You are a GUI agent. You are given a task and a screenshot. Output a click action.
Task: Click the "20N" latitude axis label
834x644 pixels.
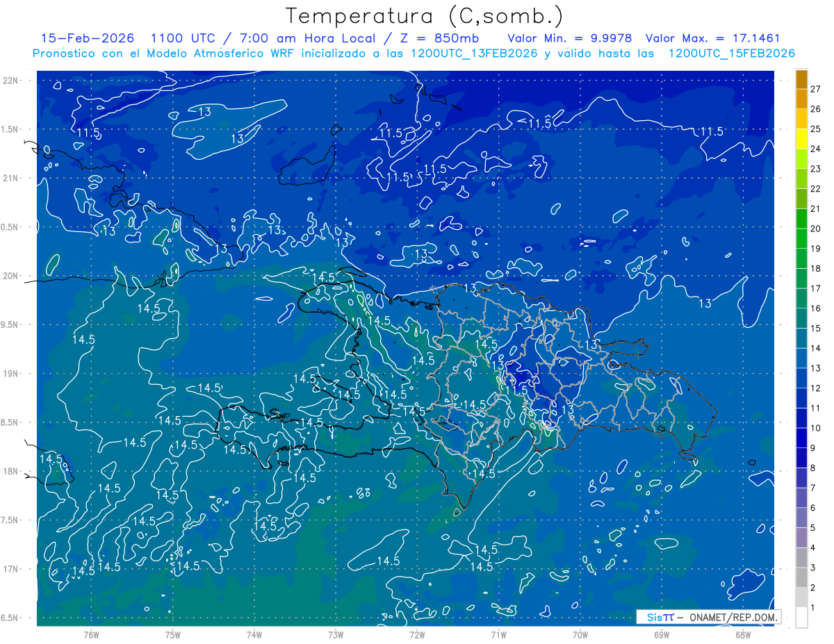click(11, 276)
